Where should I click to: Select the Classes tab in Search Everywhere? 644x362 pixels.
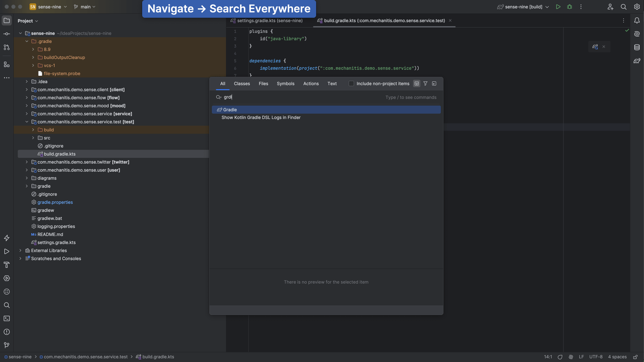coord(241,84)
